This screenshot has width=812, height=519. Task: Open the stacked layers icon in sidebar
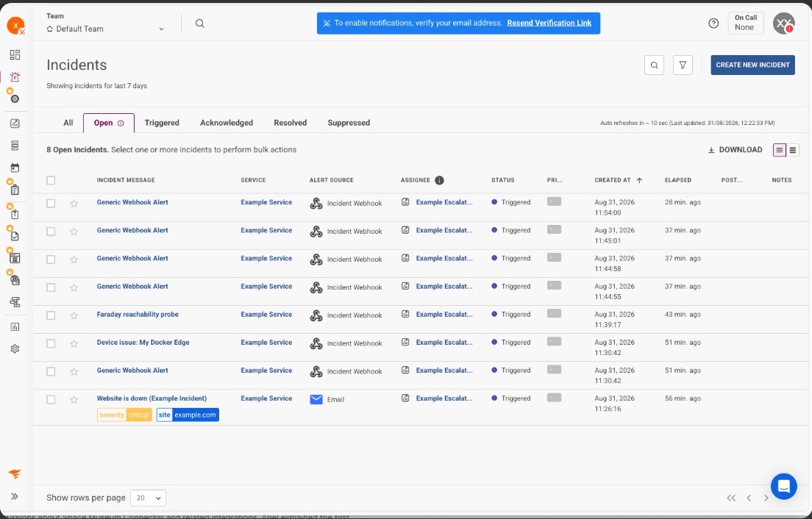[15, 146]
